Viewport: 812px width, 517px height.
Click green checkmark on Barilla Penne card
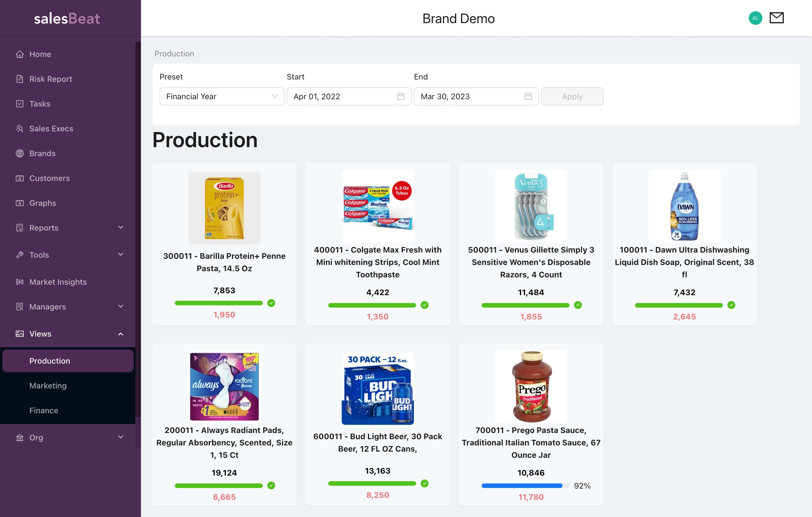coord(271,303)
